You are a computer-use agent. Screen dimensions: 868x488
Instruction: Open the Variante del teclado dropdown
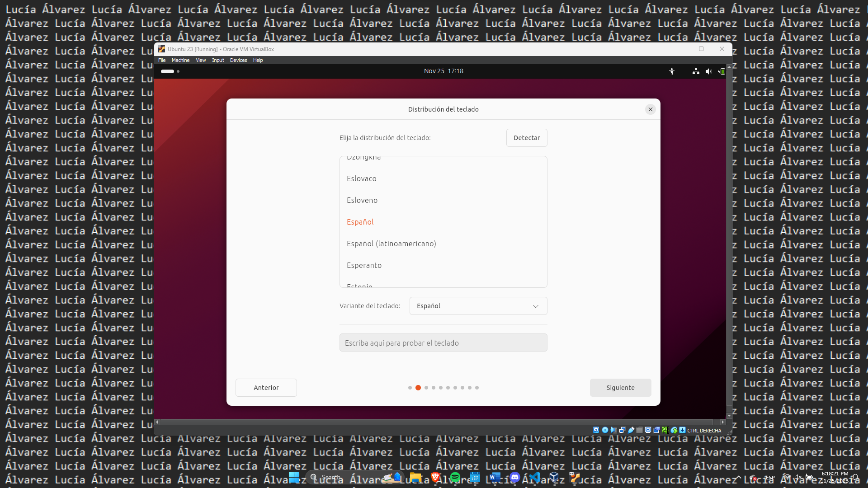478,306
